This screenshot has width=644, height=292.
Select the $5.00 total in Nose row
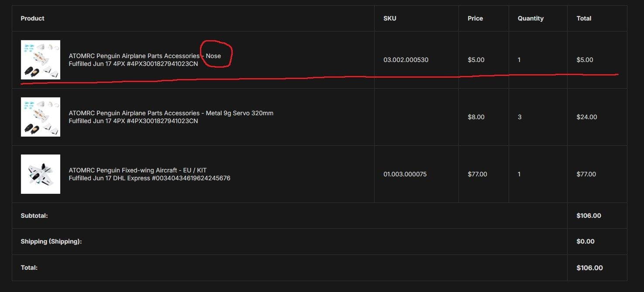click(x=585, y=60)
